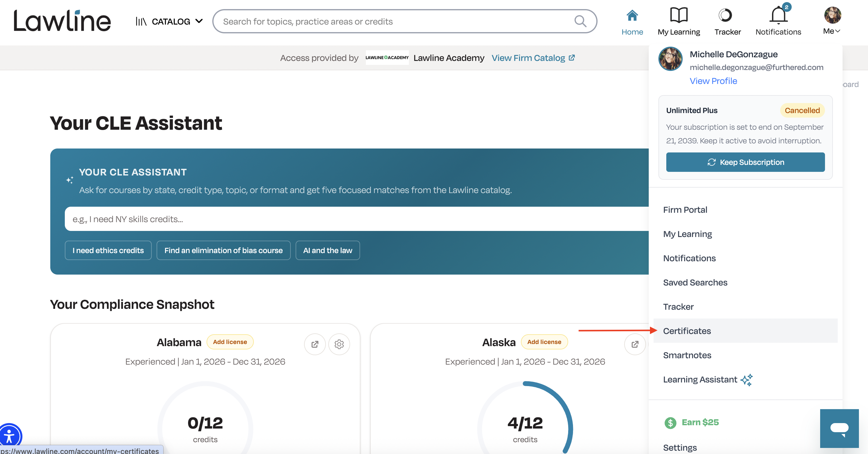Open the chat support bubble
Viewport: 868px width, 454px height.
pyautogui.click(x=839, y=428)
